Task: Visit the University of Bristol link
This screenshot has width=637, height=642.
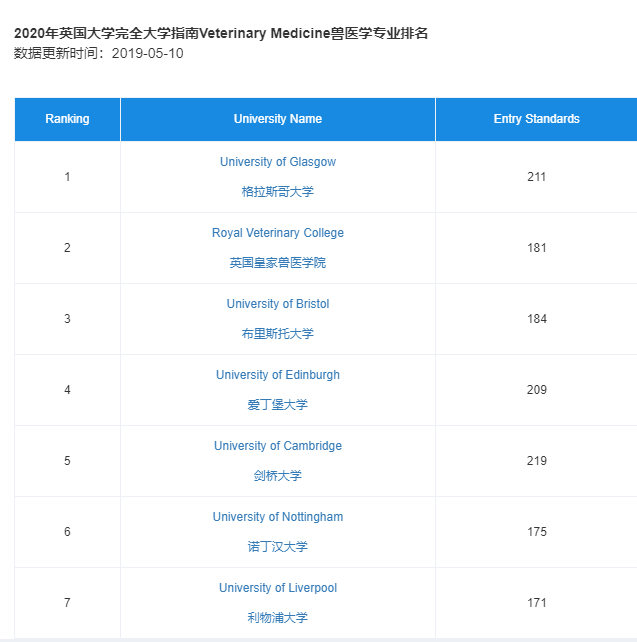Action: pos(277,304)
